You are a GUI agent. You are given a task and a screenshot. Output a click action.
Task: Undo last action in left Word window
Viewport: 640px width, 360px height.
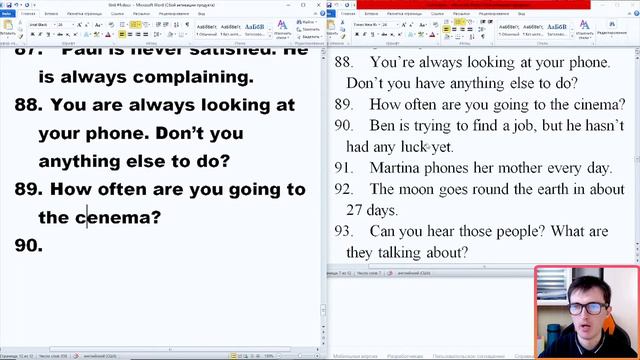pyautogui.click(x=16, y=5)
